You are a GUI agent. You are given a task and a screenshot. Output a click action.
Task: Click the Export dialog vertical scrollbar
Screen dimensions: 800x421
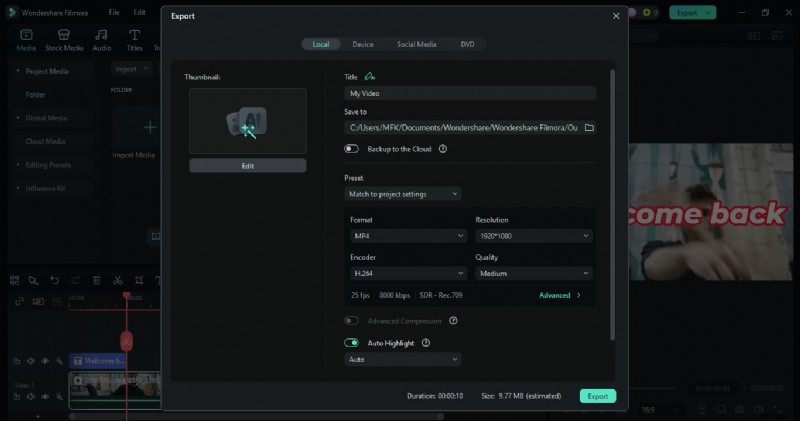tap(612, 200)
